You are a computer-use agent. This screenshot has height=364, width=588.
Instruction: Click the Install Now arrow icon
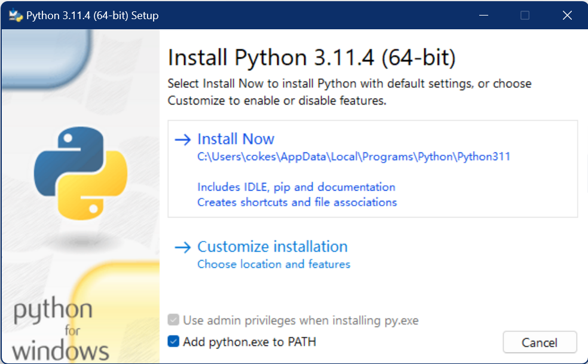pos(183,140)
